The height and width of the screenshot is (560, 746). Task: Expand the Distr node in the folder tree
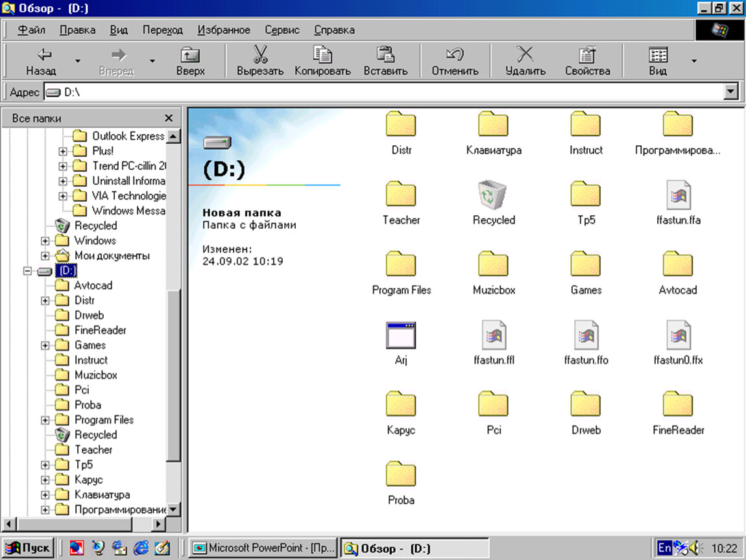(45, 301)
